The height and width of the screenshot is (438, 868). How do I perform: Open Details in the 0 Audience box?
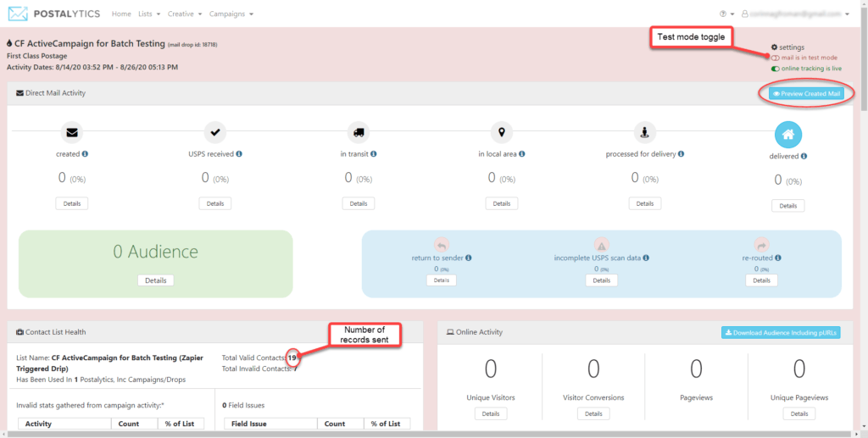pyautogui.click(x=156, y=280)
